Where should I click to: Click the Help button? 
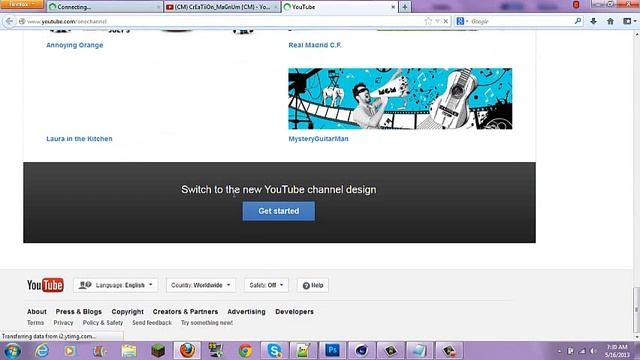click(x=313, y=285)
